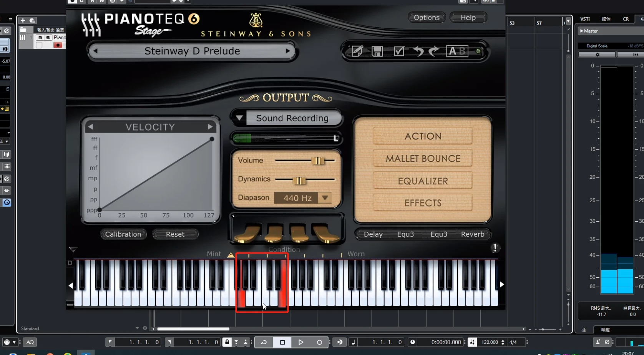The width and height of the screenshot is (644, 355).
Task: Open the EFFECTS panel
Action: [x=423, y=203]
